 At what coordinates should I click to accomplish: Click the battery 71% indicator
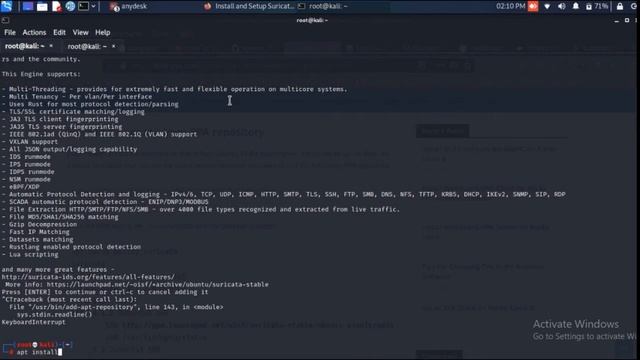coord(597,7)
